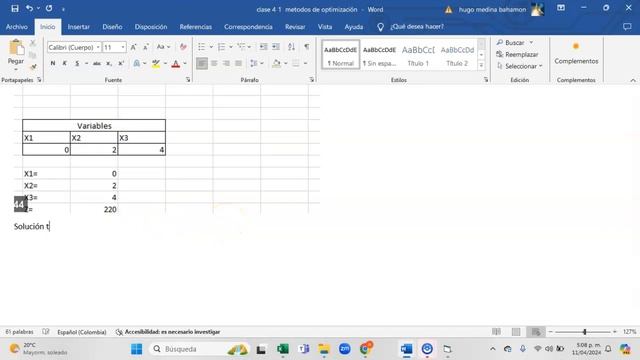Click the Español (Colombia) language indicator
This screenshot has height=360, width=640.
click(x=82, y=332)
